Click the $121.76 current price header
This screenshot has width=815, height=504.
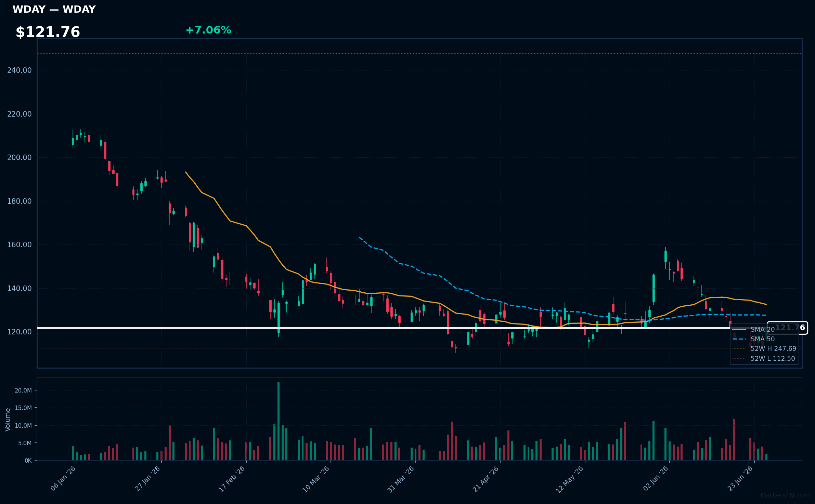48,32
